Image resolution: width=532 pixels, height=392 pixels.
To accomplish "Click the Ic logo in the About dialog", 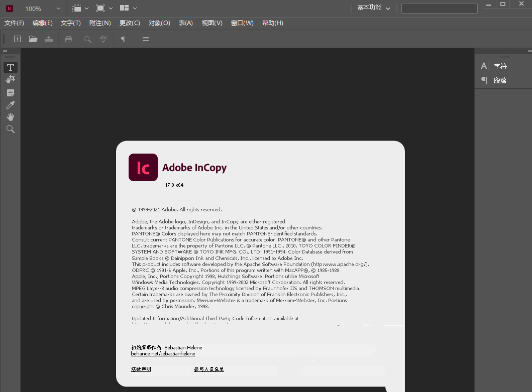I will tap(143, 168).
